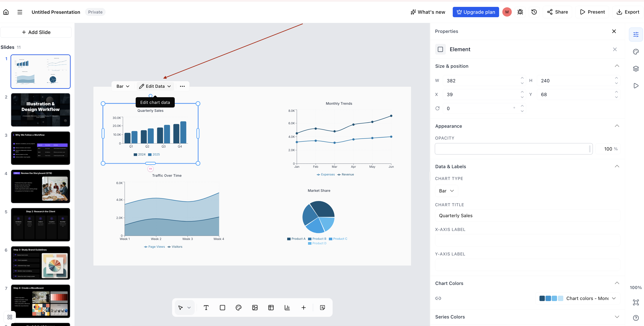
Task: Open the bug report icon
Action: coord(520,12)
